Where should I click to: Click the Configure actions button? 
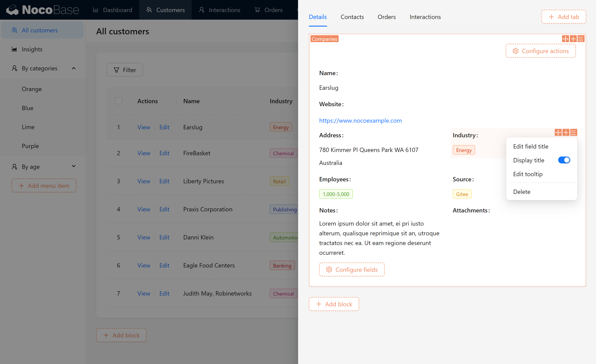[x=541, y=51]
